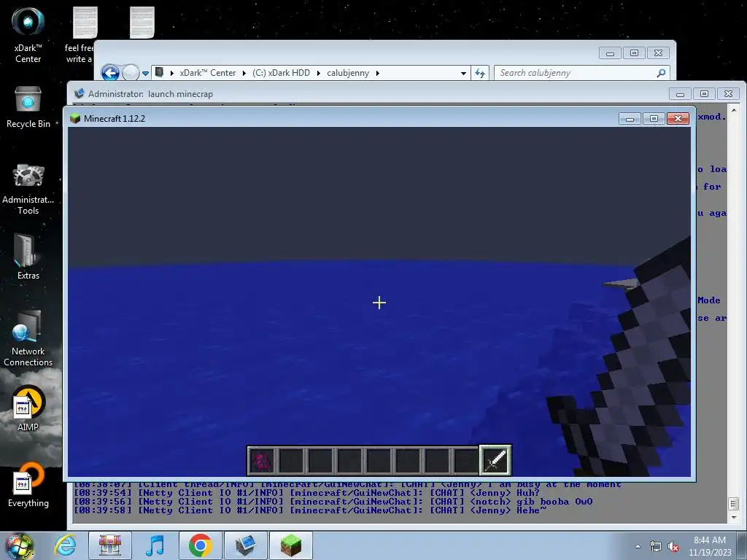The height and width of the screenshot is (560, 747).
Task: Open Administrative Tools desktop shortcut
Action: 28,189
